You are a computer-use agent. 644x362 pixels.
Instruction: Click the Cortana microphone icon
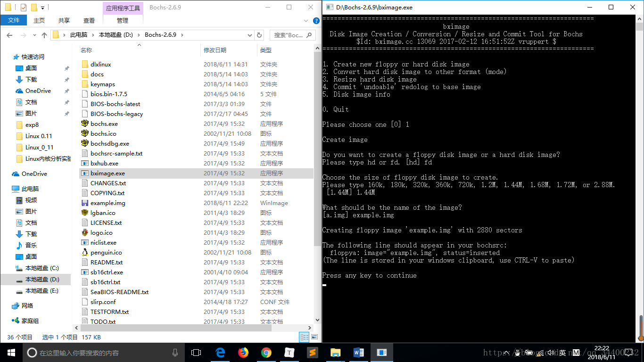[175, 353]
